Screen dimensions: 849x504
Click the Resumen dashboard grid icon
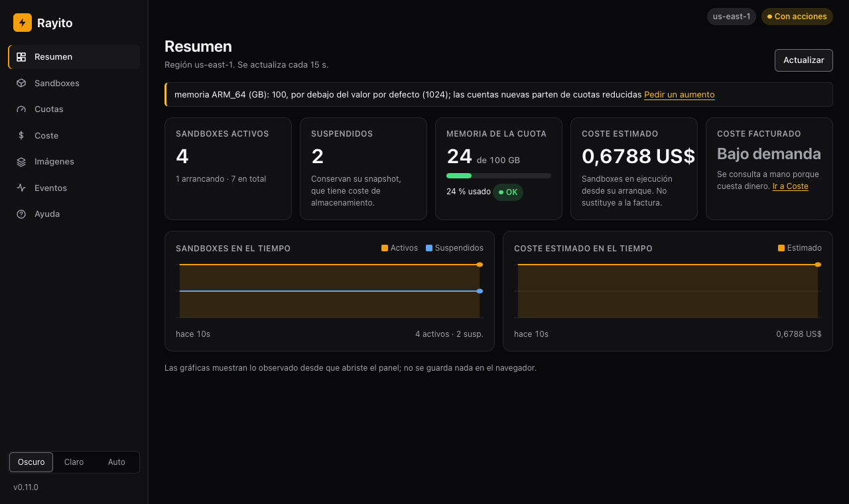[21, 57]
